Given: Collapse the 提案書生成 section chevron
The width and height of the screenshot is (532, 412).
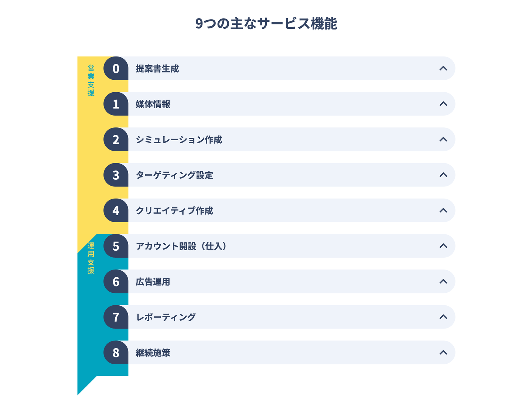Looking at the screenshot, I should coord(443,68).
